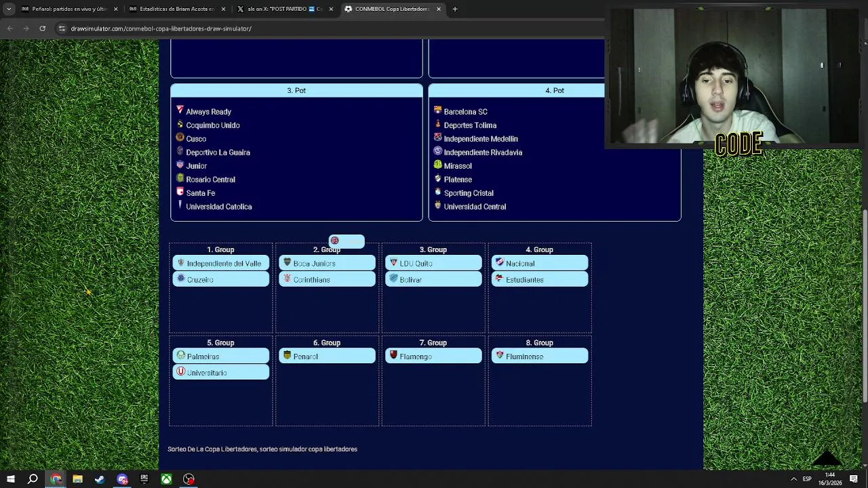Open Discord from the taskbar
The height and width of the screenshot is (488, 868).
coord(122,479)
